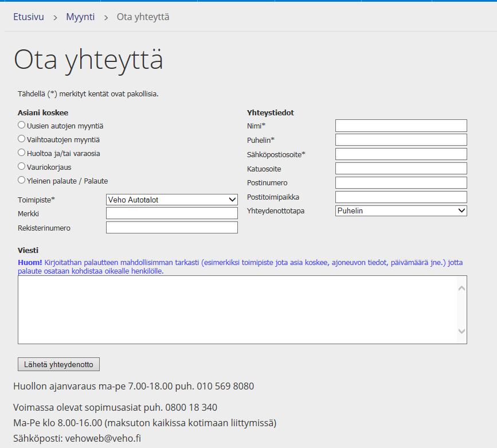Click the Merkki input field
497x448 pixels.
pos(172,213)
